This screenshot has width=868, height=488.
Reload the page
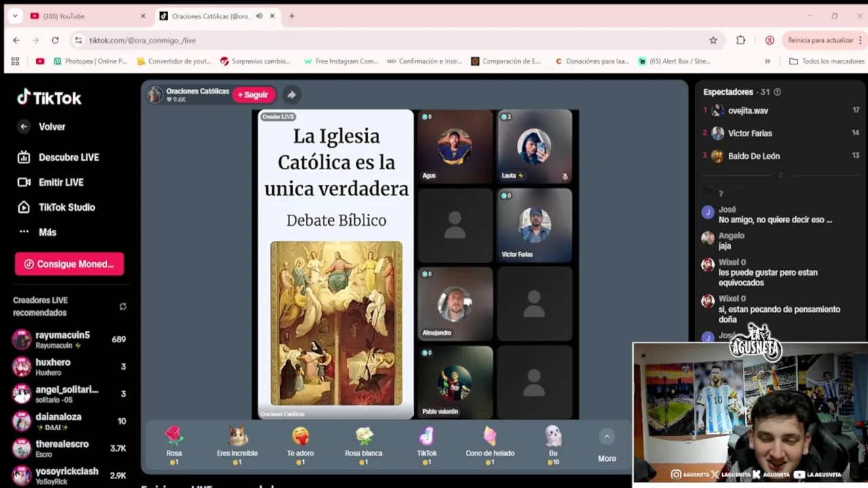56,41
